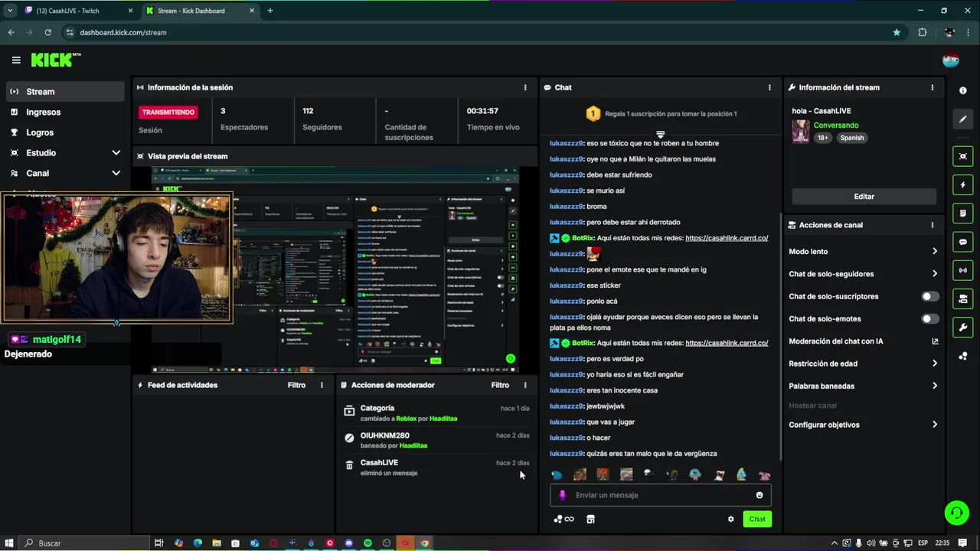Toggle the broadcast signal icon in right rail
The height and width of the screenshot is (551, 980).
[x=963, y=270]
